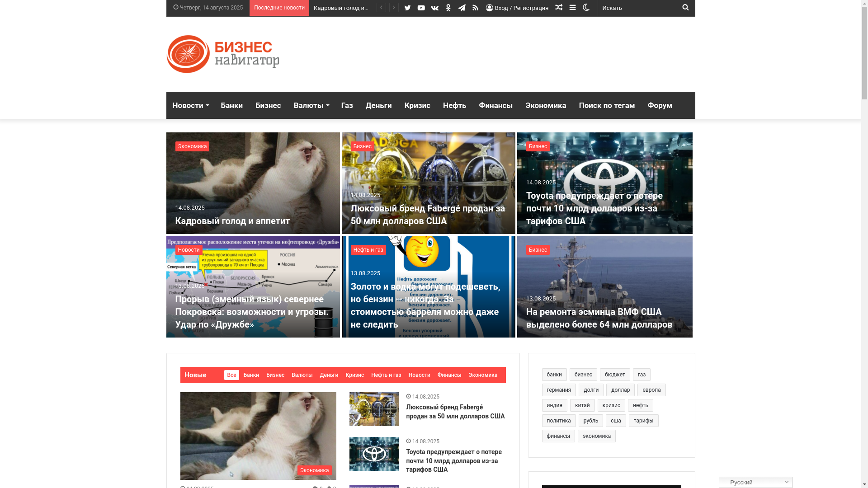Image resolution: width=868 pixels, height=488 pixels.
Task: Show previous breaking news item
Action: pos(381,8)
